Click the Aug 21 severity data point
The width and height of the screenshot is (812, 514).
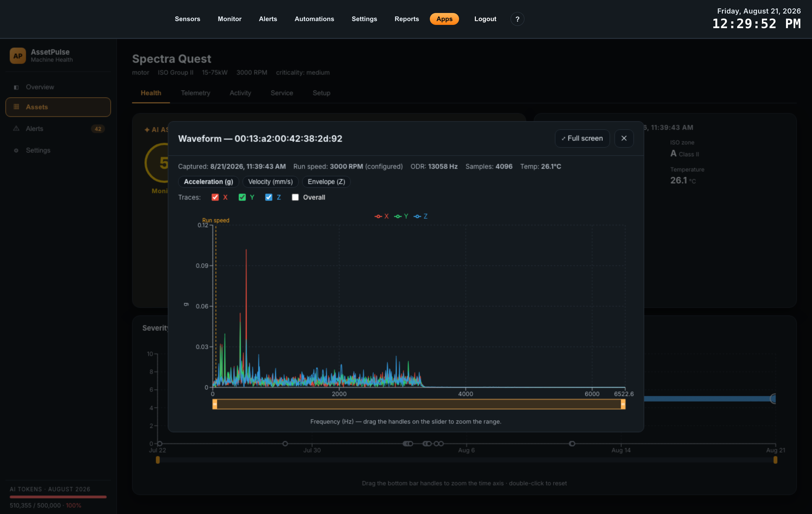pos(774,399)
